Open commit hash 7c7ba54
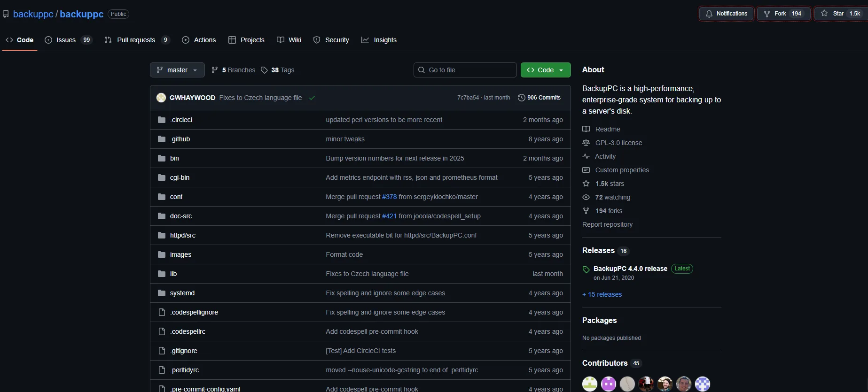 pyautogui.click(x=468, y=98)
